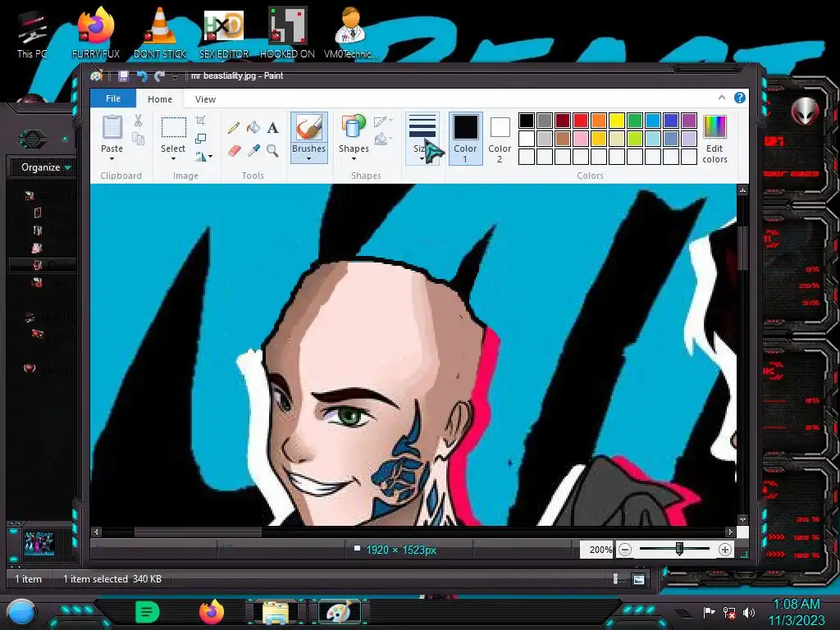The width and height of the screenshot is (840, 630).
Task: Pick the red color swatch
Action: click(x=580, y=121)
